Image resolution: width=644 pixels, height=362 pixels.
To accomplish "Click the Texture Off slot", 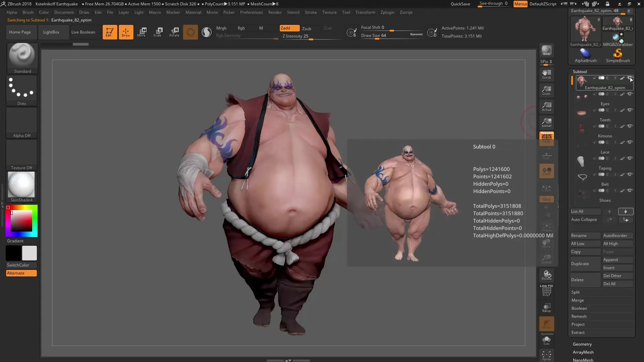I will [x=21, y=155].
